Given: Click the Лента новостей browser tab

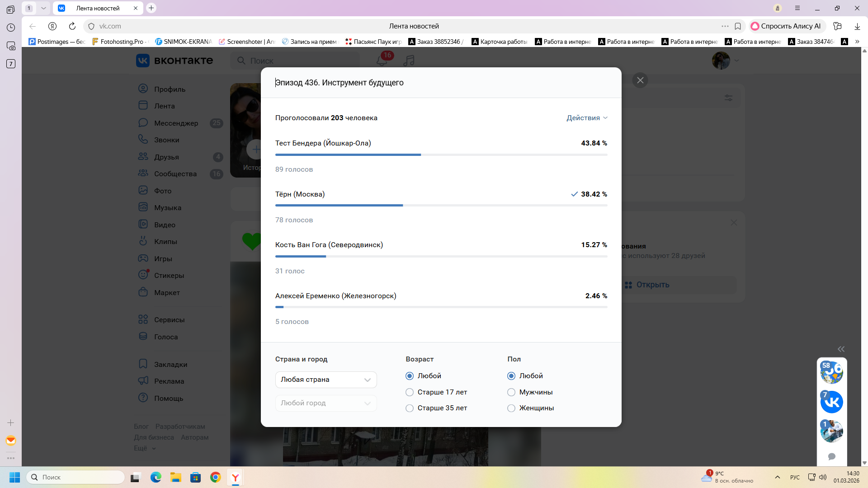Looking at the screenshot, I should [x=98, y=8].
